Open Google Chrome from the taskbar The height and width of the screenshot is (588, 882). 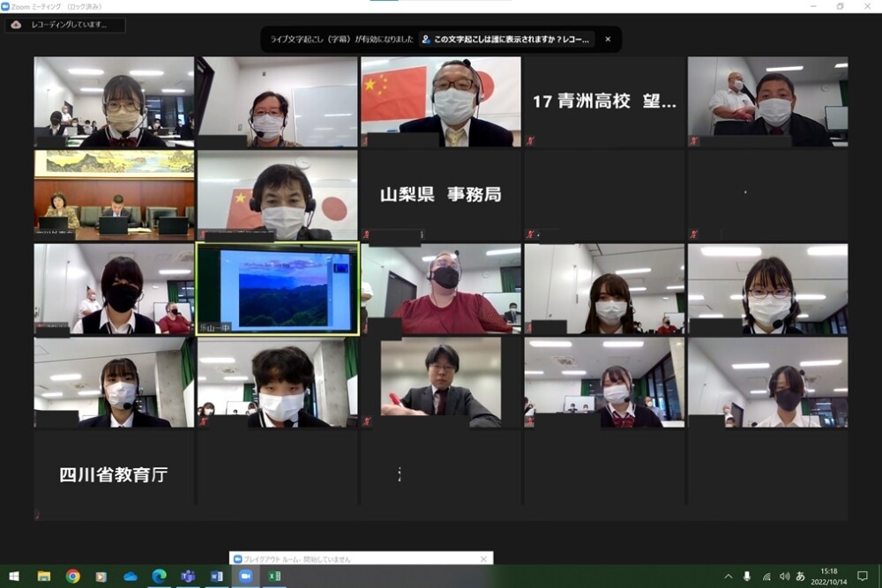[72, 577]
